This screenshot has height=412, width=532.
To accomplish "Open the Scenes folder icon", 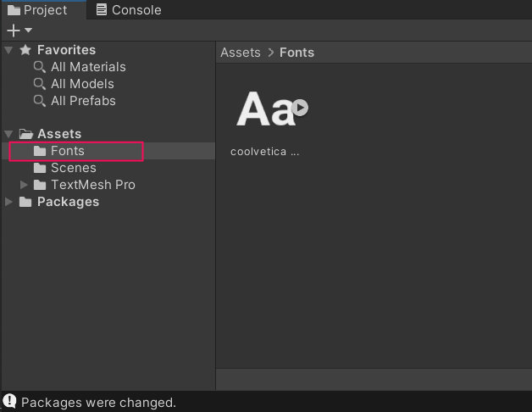I will coord(40,168).
